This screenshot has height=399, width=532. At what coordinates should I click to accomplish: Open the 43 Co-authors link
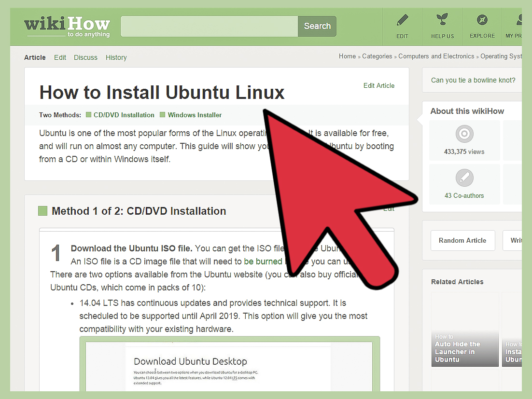pos(464,195)
